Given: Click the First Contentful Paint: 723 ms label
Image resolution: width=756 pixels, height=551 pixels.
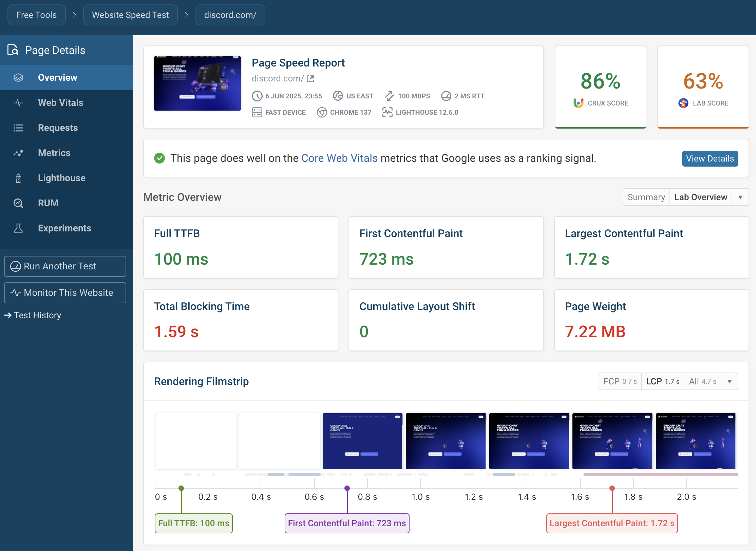Looking at the screenshot, I should tap(347, 523).
